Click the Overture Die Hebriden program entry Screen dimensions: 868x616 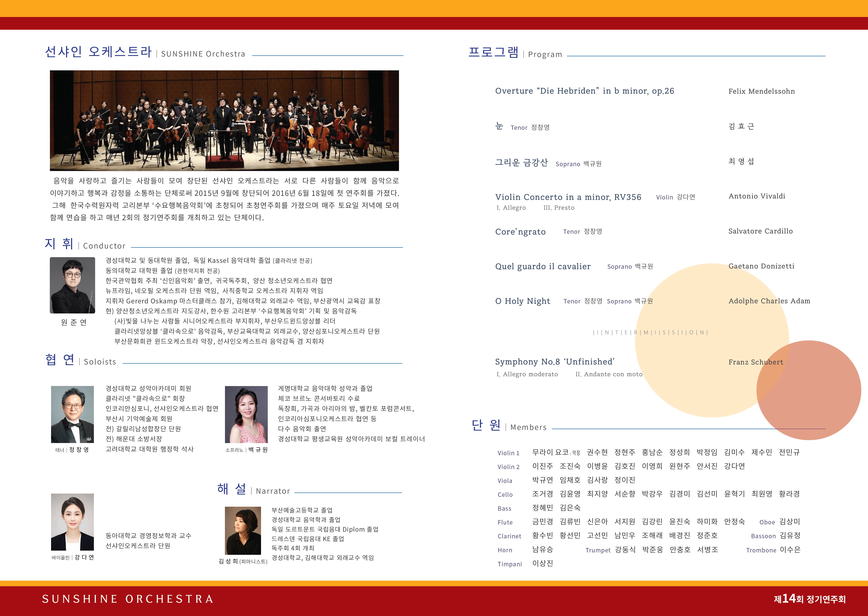click(x=585, y=91)
